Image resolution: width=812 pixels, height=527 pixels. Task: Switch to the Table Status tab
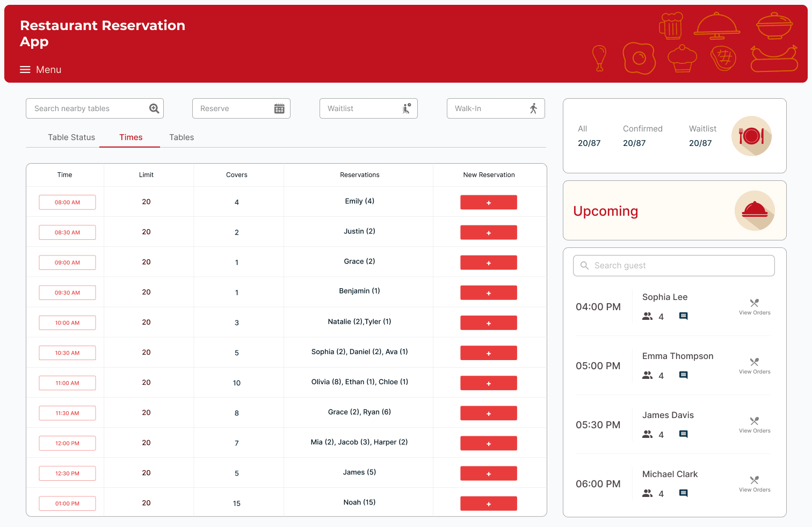click(x=71, y=137)
